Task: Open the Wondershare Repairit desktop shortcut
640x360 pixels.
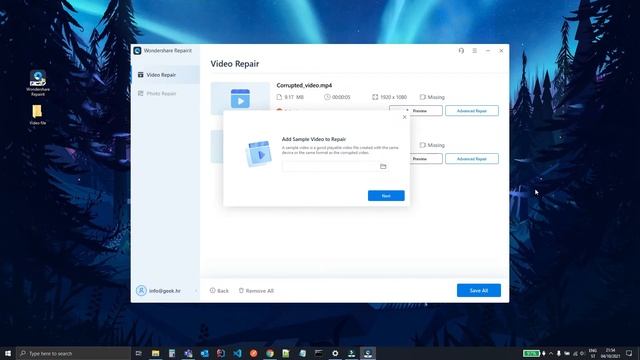Action: [38, 83]
